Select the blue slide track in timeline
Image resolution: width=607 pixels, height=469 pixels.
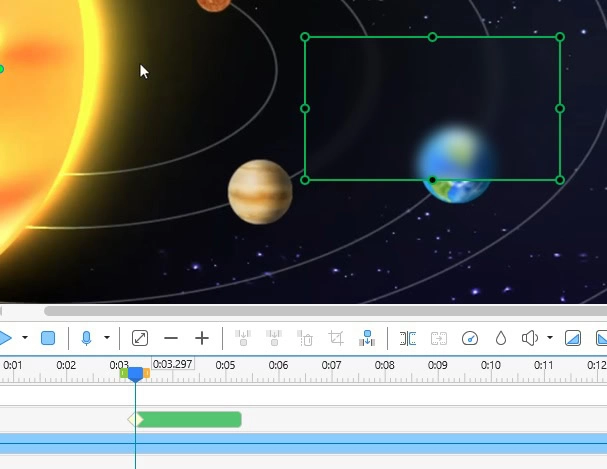click(304, 443)
